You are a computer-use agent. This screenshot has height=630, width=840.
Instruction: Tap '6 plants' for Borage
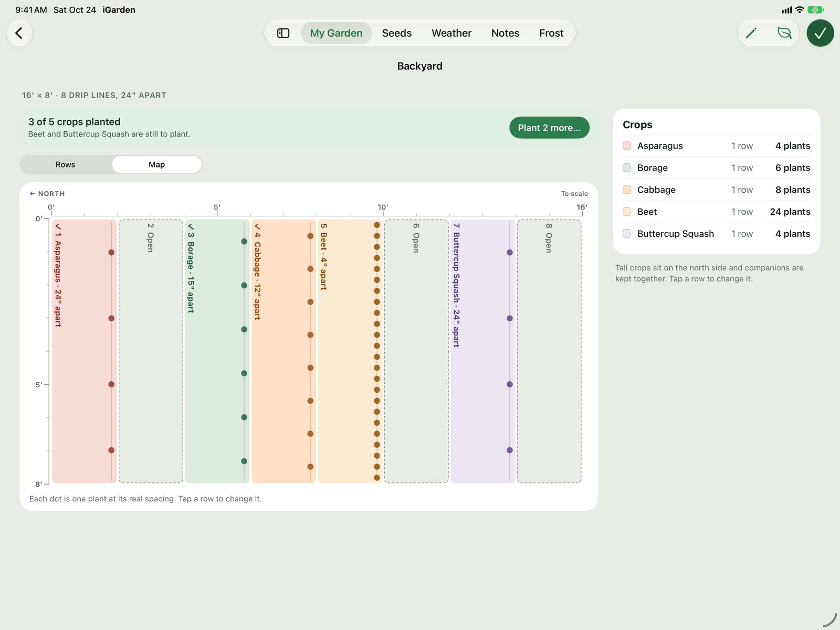pos(793,167)
